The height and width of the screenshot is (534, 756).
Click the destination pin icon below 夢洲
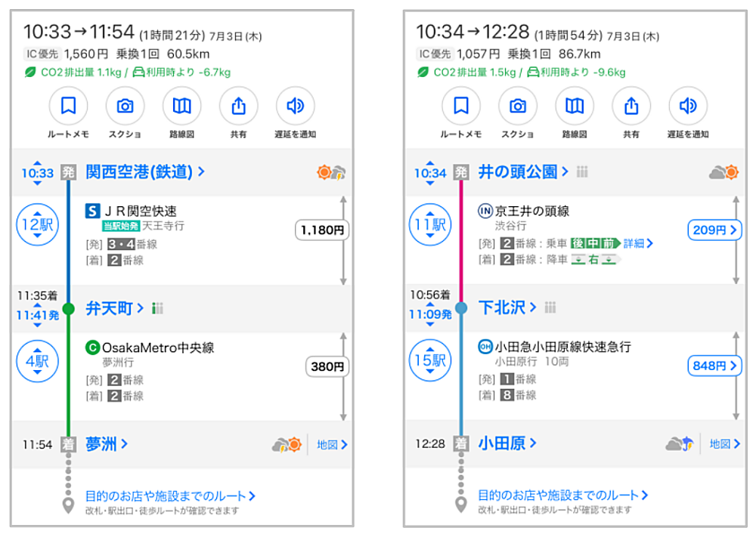(69, 505)
